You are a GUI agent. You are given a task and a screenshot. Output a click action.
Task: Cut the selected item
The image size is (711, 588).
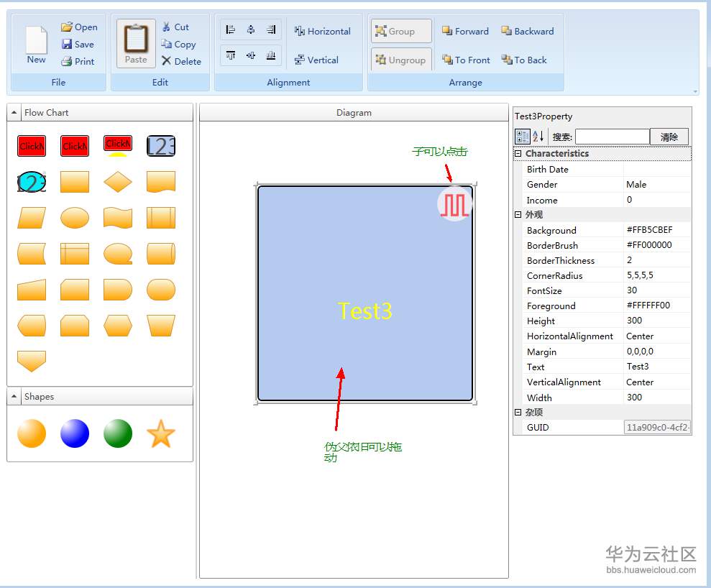pos(175,27)
